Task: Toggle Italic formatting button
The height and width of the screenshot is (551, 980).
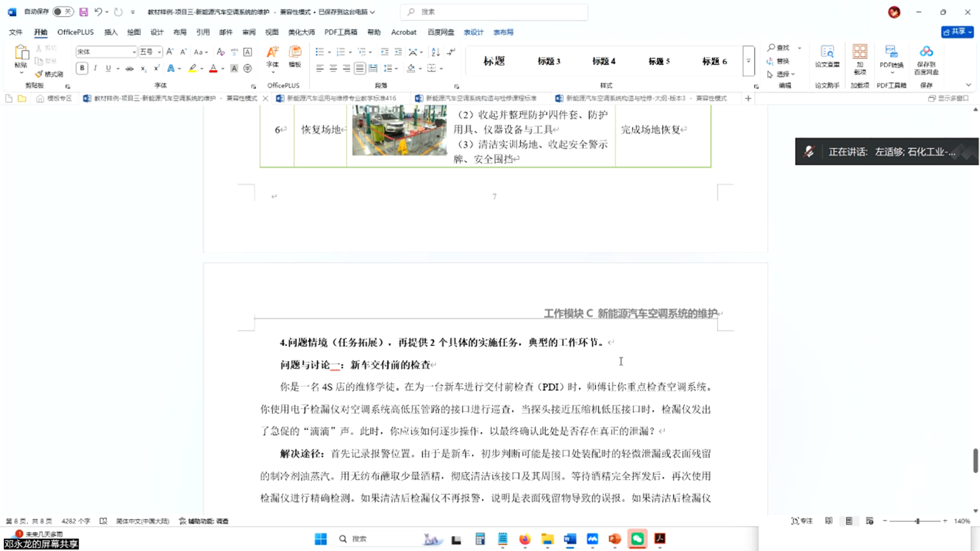Action: (x=95, y=68)
